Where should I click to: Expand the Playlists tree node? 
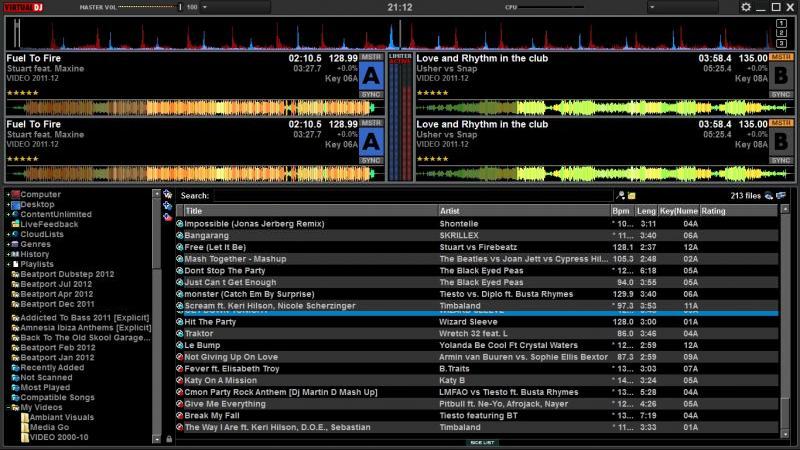point(8,264)
